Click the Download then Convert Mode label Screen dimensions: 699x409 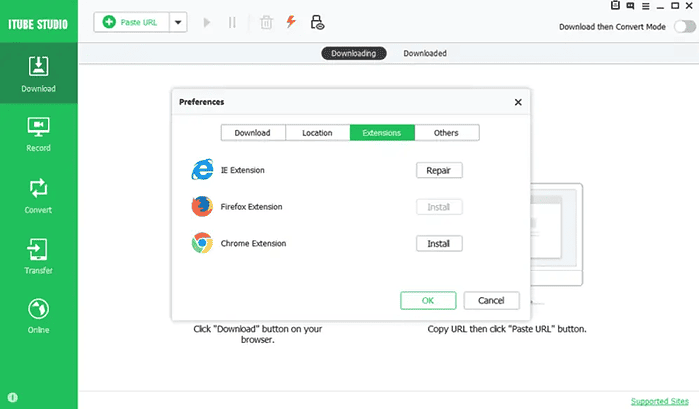(x=612, y=27)
